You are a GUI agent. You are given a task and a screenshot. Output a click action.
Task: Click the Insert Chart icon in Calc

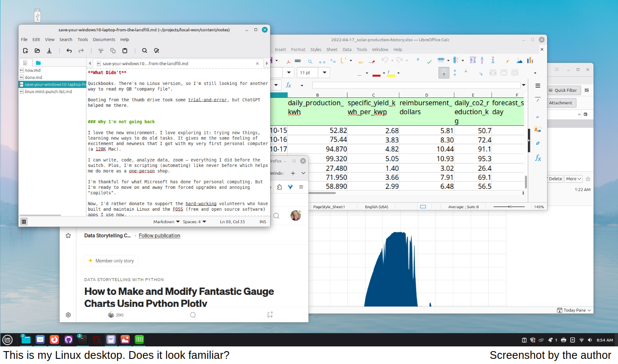(x=530, y=61)
